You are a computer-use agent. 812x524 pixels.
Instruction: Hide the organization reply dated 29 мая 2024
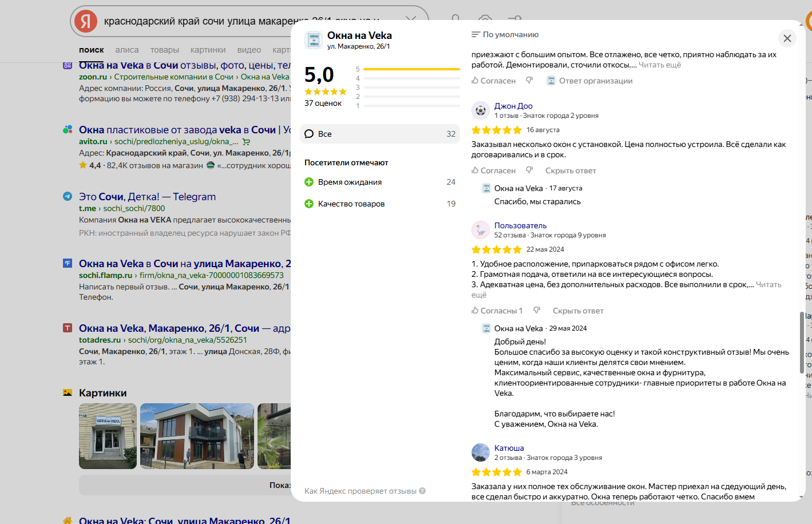[577, 311]
